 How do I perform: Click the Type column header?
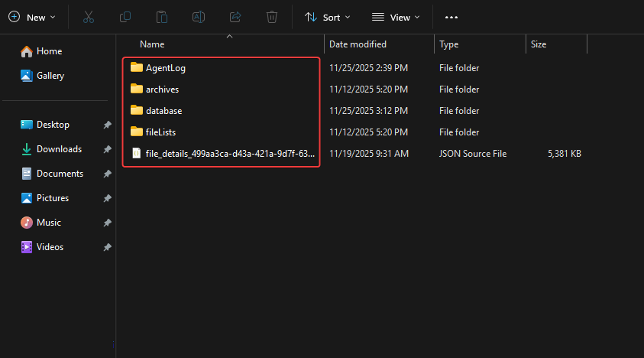coord(449,44)
